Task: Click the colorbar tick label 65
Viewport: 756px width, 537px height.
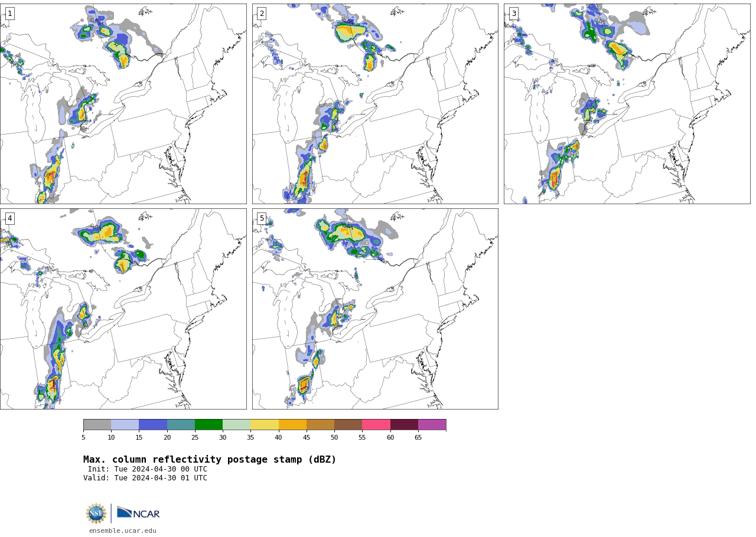Action: [418, 437]
